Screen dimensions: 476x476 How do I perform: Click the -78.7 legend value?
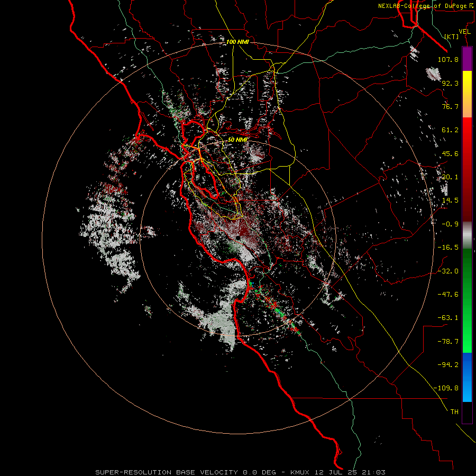tap(448, 342)
